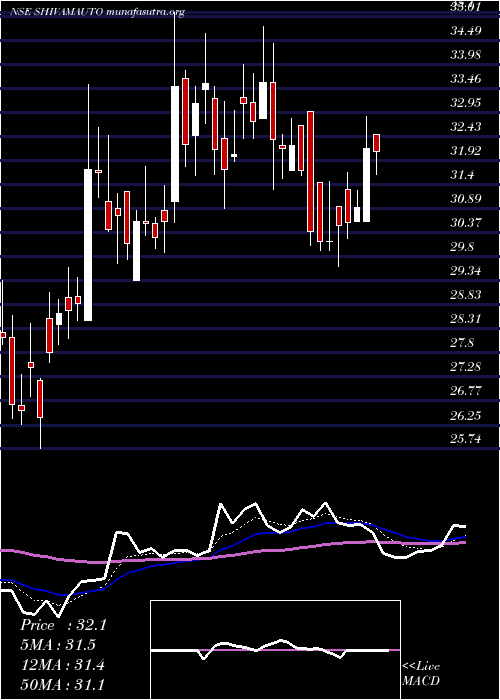Screen dimensions: 500x700
Task: Click the 30.89 price axis label
Action: tap(466, 199)
